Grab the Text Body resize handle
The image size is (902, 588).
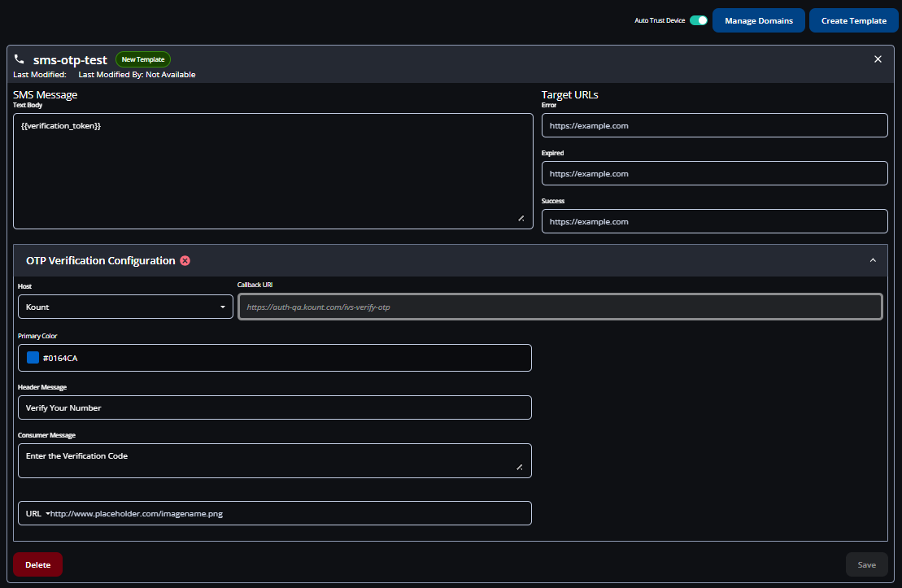coord(521,219)
